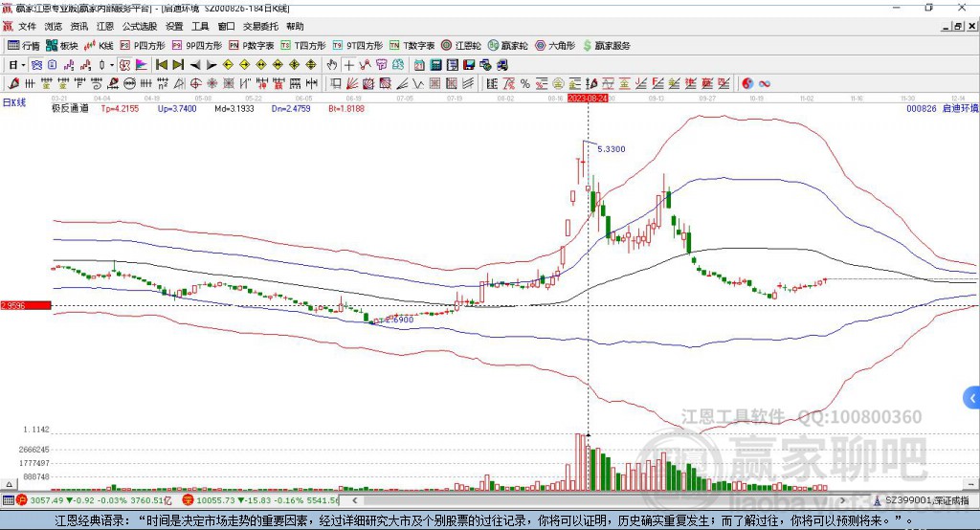Click the Shanghai index 3057.49 status entry
Screen dimensions: 980x530
point(95,500)
